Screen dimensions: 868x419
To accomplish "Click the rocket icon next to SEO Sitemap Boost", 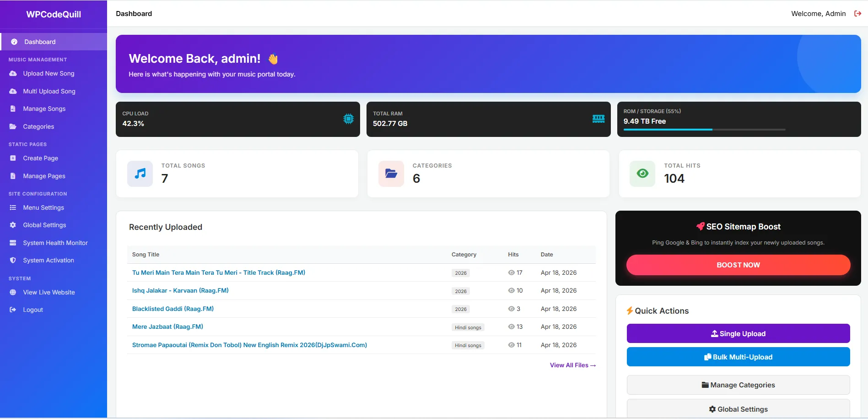I will (700, 227).
